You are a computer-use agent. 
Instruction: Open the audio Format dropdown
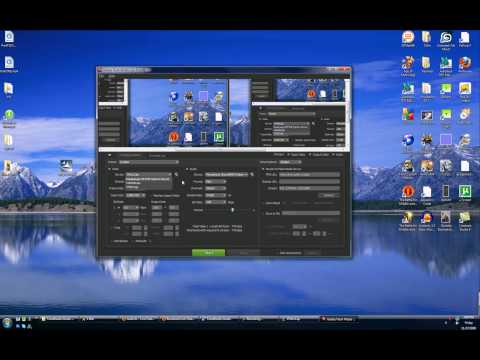point(215,181)
